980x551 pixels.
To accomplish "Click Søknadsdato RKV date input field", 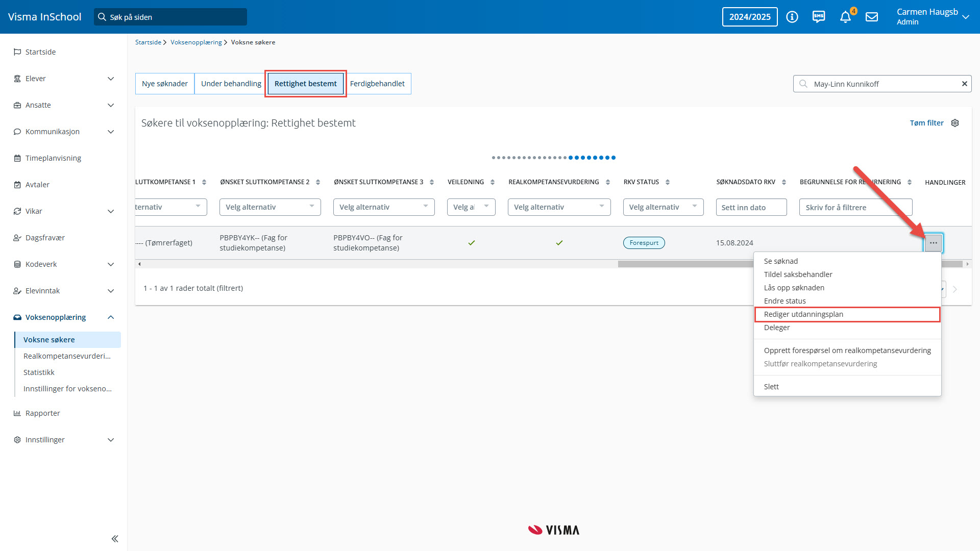I will click(751, 207).
